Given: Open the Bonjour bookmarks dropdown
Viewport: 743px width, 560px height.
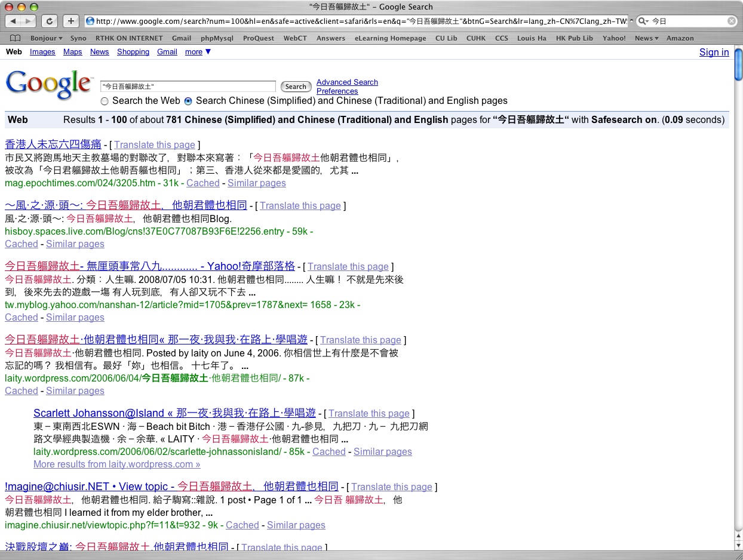Looking at the screenshot, I should point(47,38).
